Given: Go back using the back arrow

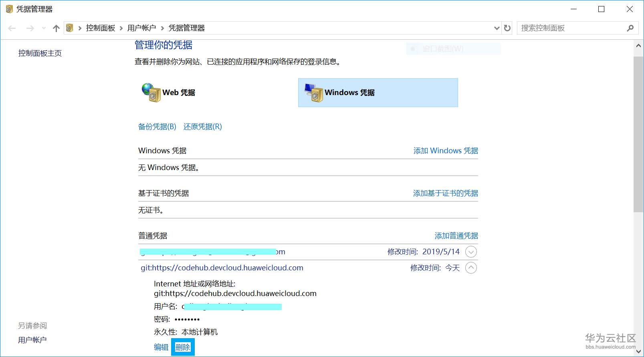Looking at the screenshot, I should coord(12,28).
